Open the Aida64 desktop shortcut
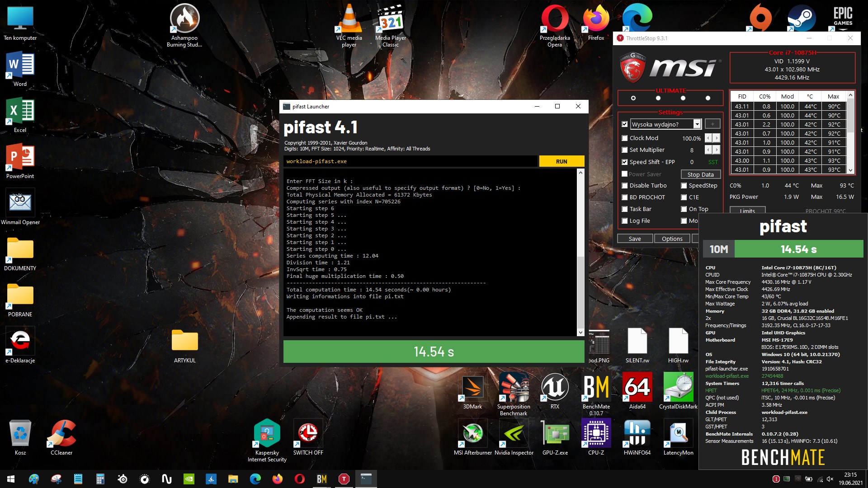This screenshot has height=488, width=868. (x=637, y=391)
